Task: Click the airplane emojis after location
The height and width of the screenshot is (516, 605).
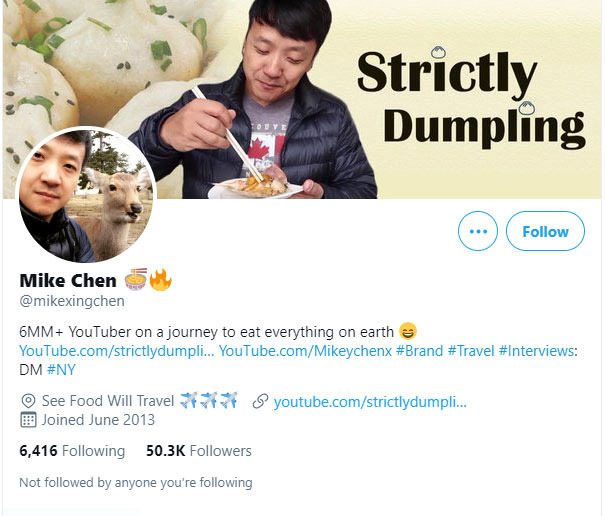Action: click(x=209, y=400)
